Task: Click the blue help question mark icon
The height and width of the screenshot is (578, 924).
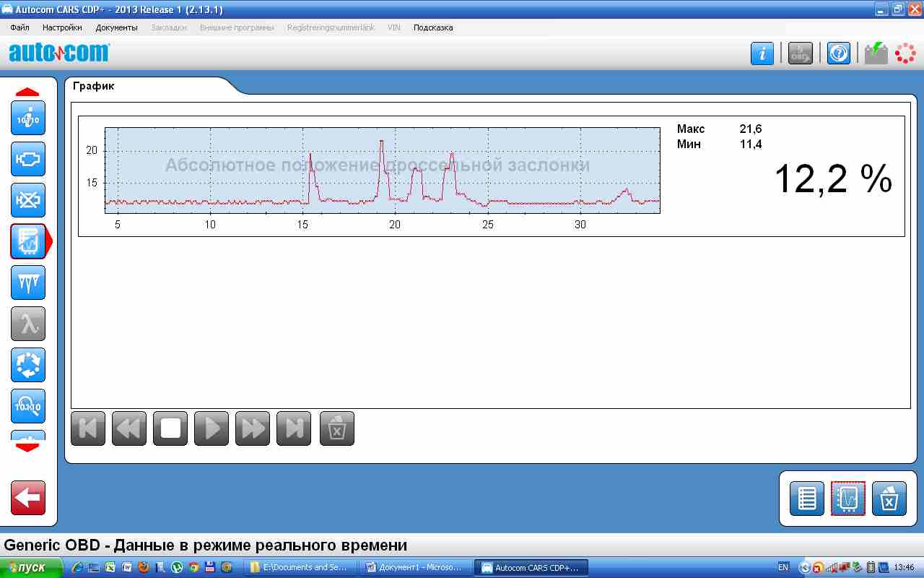Action: pos(838,53)
